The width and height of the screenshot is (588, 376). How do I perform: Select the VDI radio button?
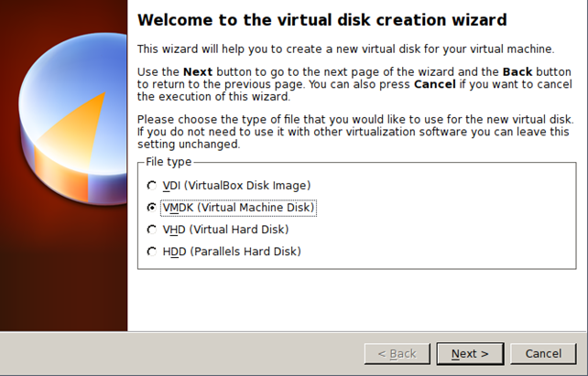tap(151, 186)
